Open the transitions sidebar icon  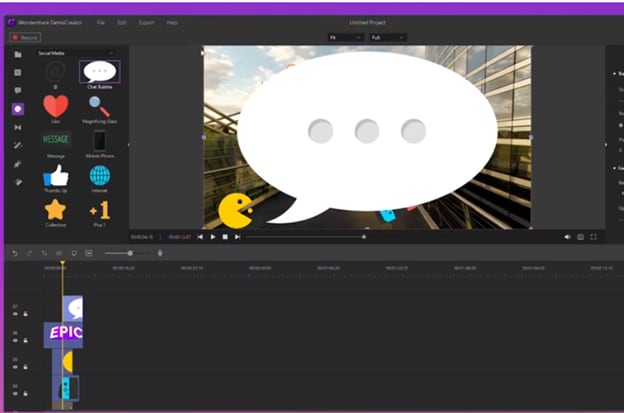click(18, 127)
